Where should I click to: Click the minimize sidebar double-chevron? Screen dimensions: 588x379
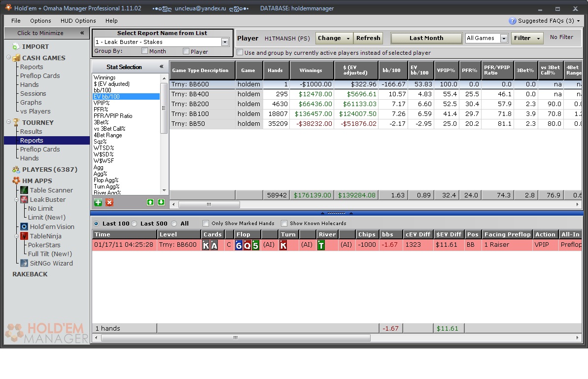82,33
